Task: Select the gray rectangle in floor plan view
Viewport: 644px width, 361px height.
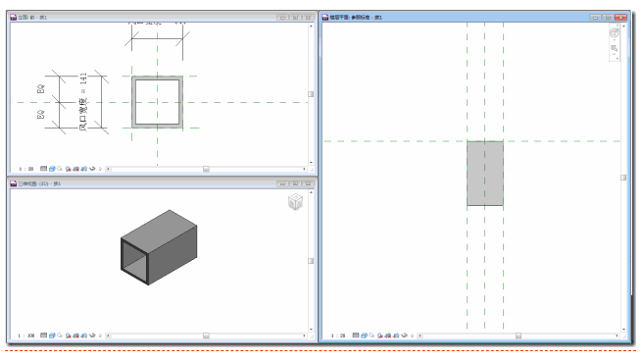Action: click(485, 173)
